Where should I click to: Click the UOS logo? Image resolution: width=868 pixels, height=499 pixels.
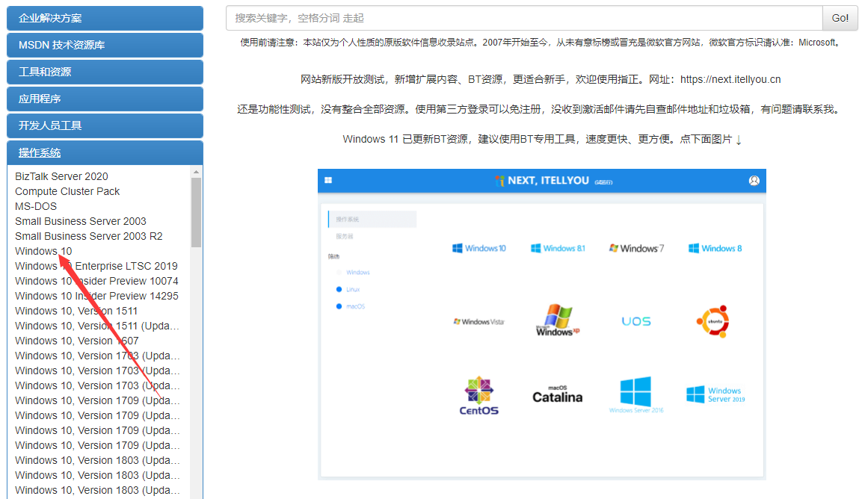click(636, 321)
